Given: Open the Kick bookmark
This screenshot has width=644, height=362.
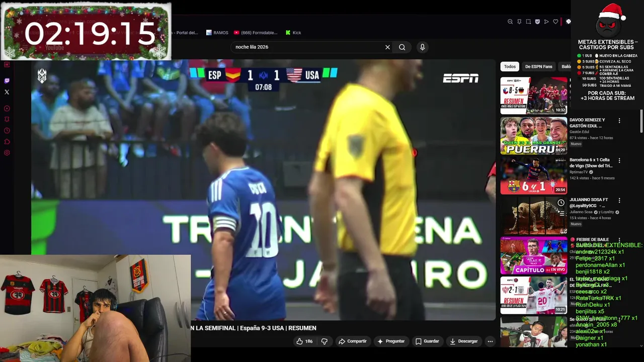Looking at the screenshot, I should 293,33.
